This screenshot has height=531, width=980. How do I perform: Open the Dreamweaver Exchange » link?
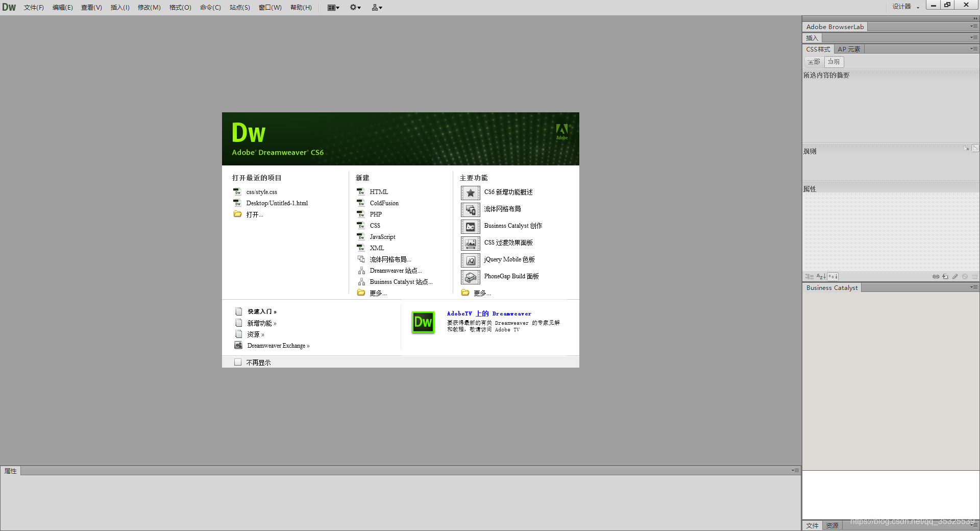pos(278,346)
